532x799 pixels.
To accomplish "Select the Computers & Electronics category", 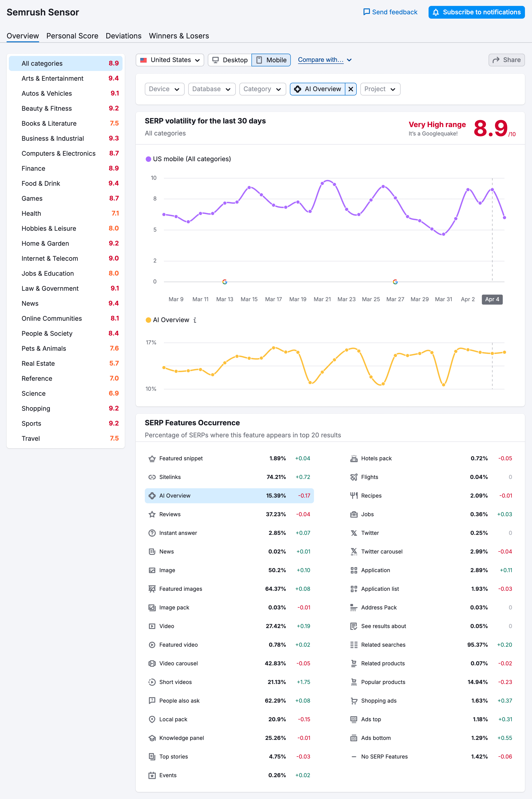I will coord(66,154).
